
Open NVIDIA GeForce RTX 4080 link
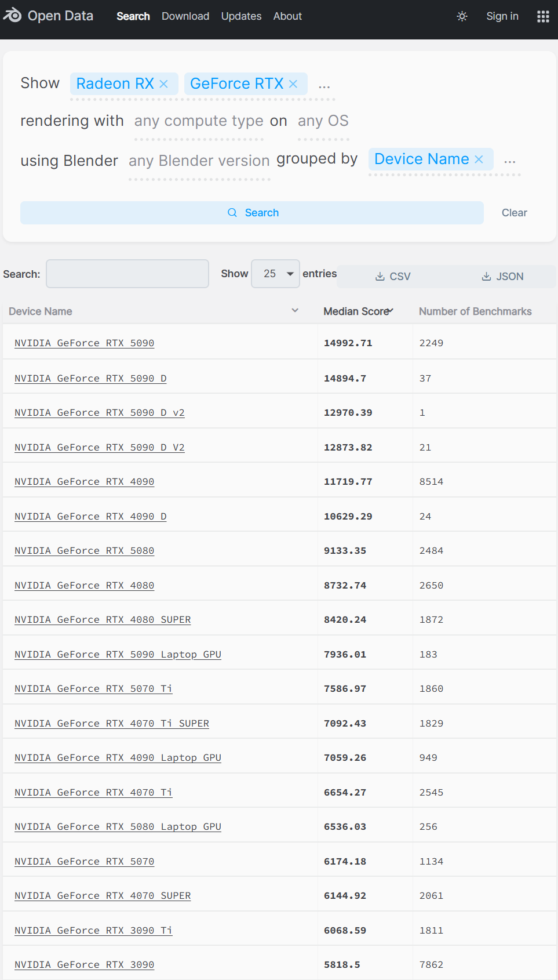(x=85, y=586)
